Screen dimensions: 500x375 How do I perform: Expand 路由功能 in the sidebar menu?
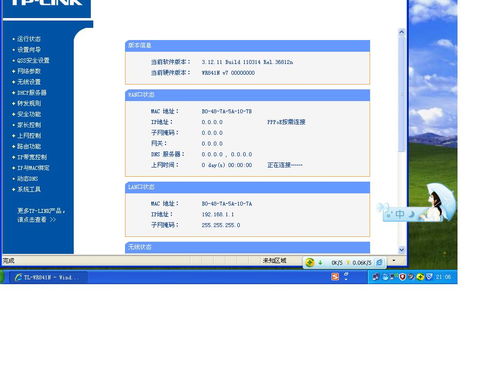29,146
